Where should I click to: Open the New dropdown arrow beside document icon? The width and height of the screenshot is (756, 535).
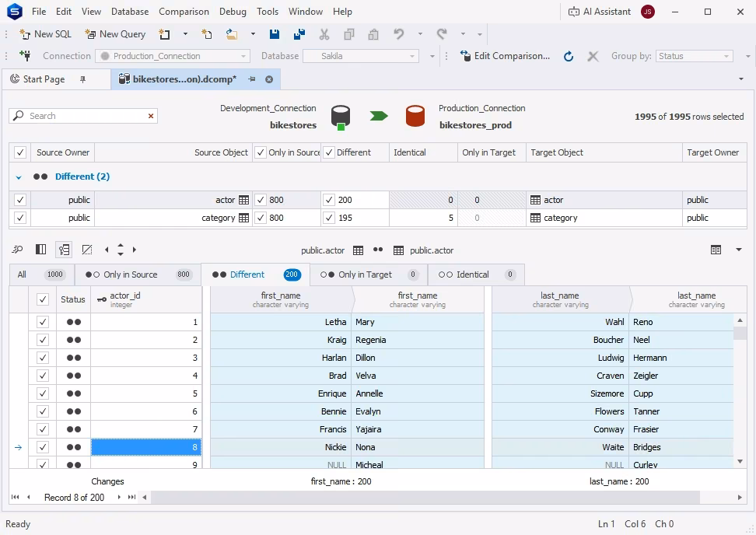(185, 34)
